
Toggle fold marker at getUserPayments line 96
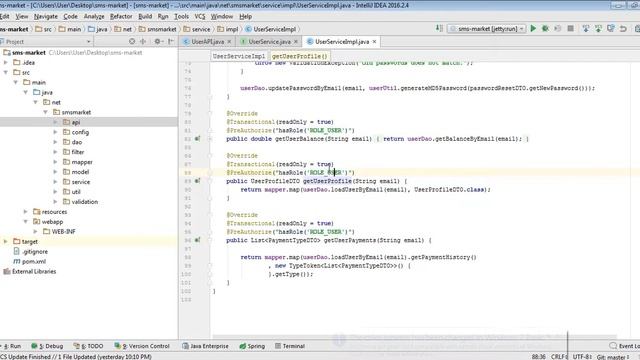click(210, 240)
